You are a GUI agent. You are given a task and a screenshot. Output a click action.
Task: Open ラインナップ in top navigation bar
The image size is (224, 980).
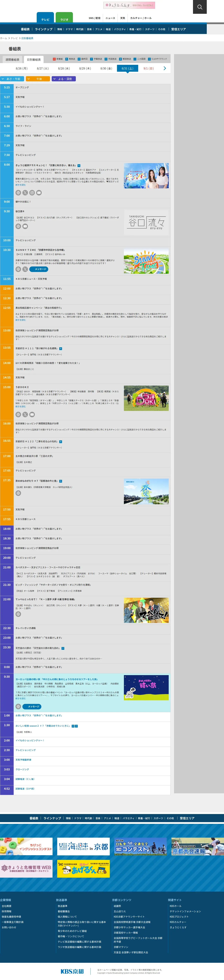pyautogui.click(x=44, y=29)
